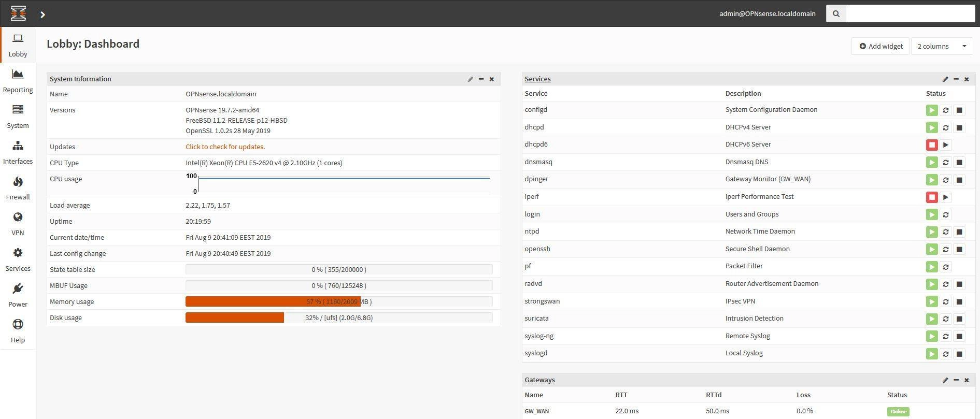
Task: Stop the syslogd service
Action: [x=959, y=354]
